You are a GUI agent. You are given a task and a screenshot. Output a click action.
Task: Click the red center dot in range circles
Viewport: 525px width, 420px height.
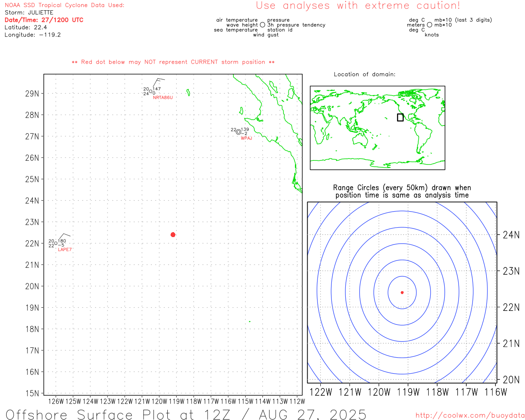tap(402, 292)
